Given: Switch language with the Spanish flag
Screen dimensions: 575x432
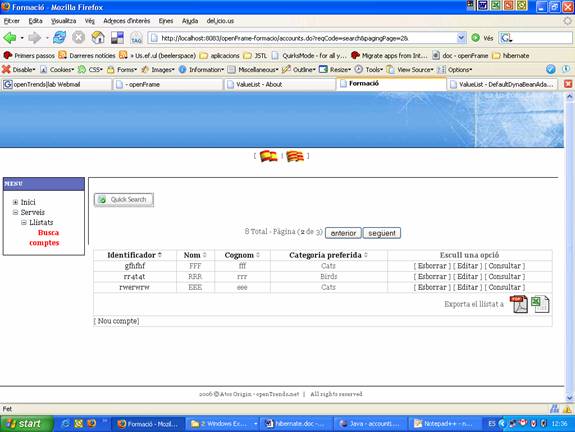Looking at the screenshot, I should point(268,156).
